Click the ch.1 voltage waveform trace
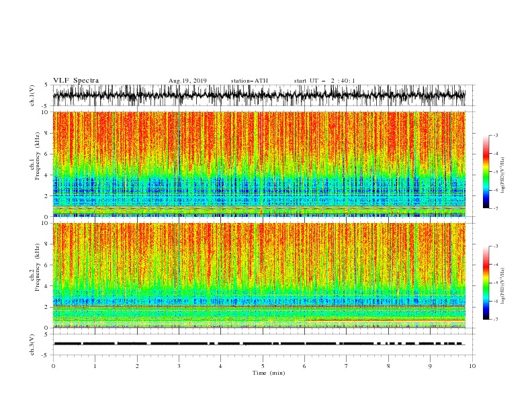Screen dimensions: 532x411 point(259,95)
